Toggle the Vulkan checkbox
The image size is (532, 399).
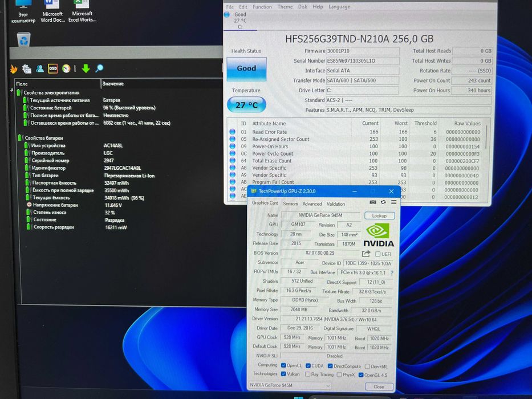283,374
